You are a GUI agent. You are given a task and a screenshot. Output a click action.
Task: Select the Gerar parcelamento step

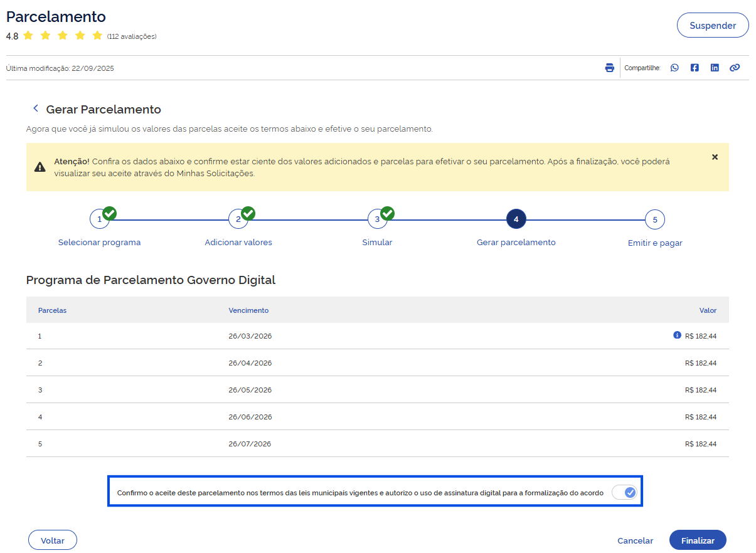(516, 228)
